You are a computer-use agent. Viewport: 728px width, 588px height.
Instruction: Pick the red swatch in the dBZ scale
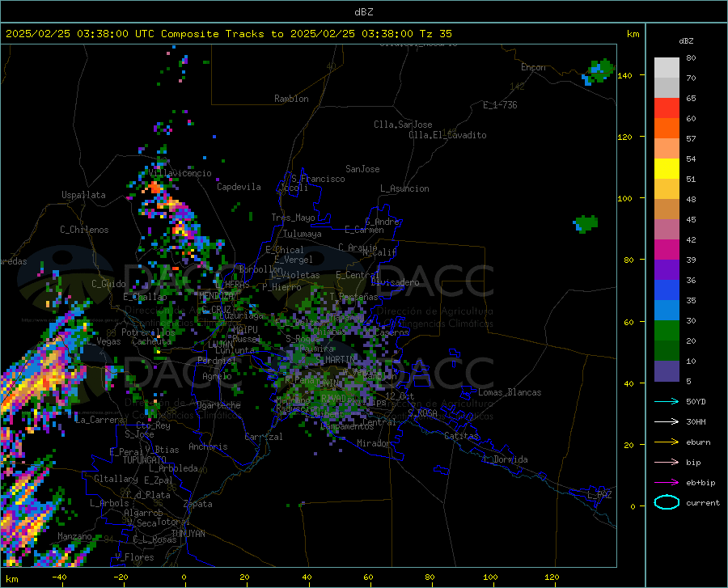[667, 108]
